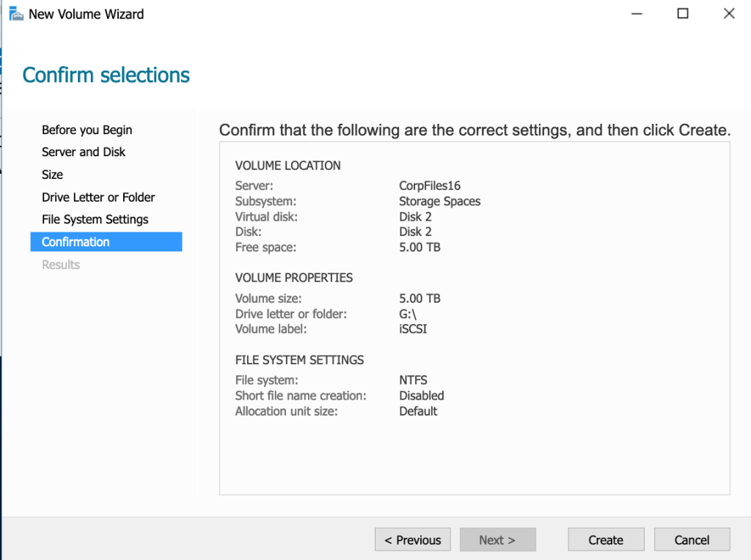751x560 pixels.
Task: Click the Confirm selections page heading
Action: 106,75
